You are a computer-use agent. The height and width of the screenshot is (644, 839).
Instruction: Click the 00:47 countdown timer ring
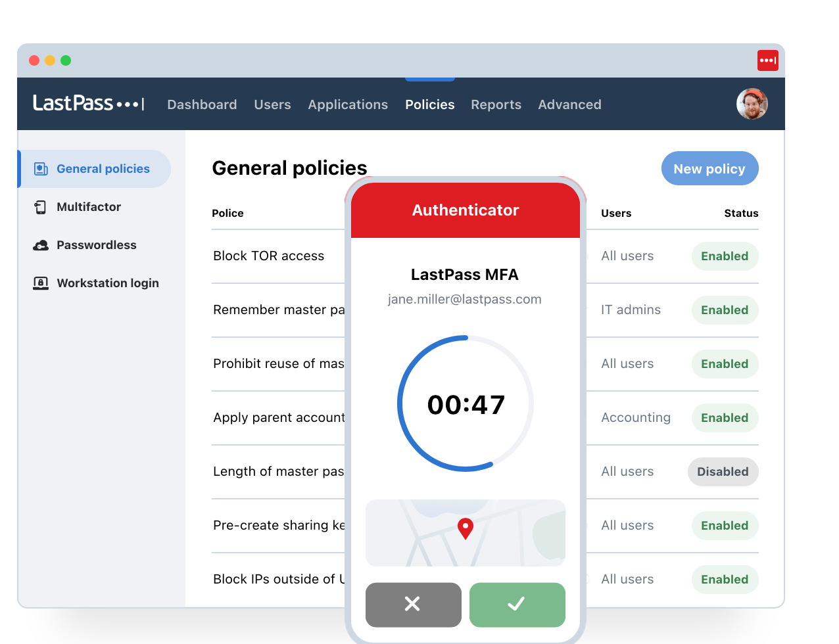tap(465, 403)
